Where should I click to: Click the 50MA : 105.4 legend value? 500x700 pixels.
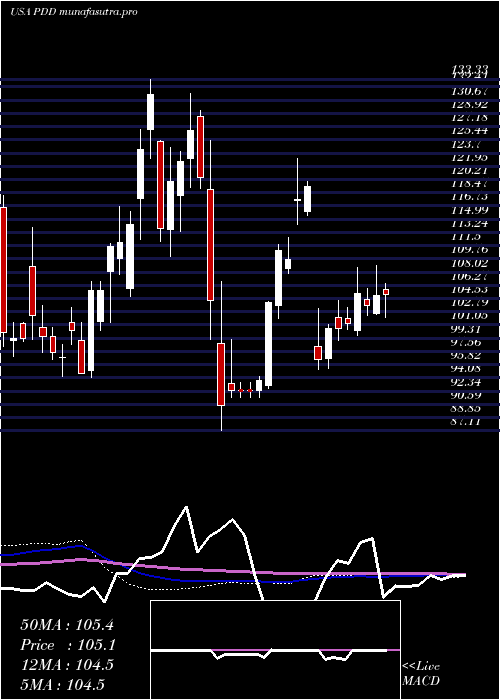click(67, 625)
